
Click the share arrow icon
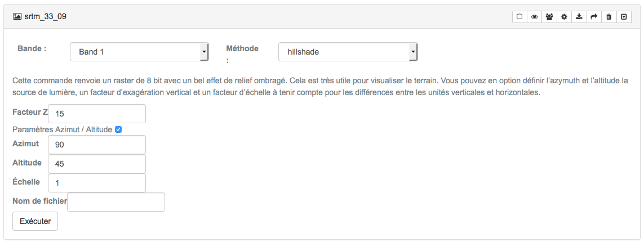(593, 17)
